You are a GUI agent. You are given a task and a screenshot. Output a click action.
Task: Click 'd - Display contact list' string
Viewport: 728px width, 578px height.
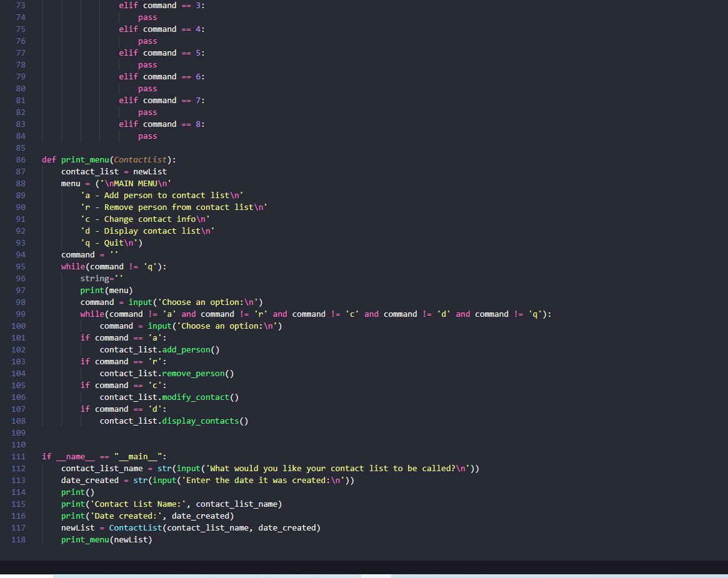147,231
